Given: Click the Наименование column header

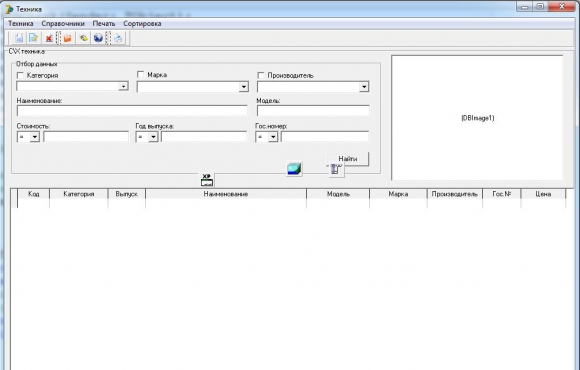Looking at the screenshot, I should click(x=226, y=194).
